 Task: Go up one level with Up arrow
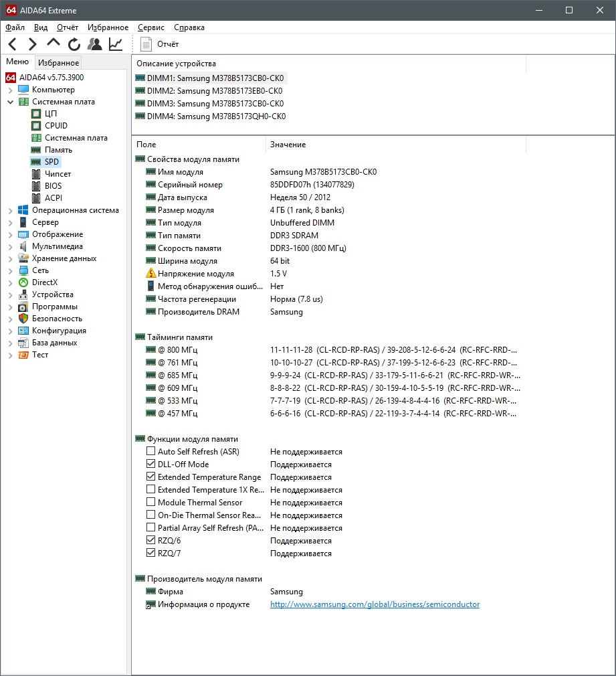(x=53, y=44)
